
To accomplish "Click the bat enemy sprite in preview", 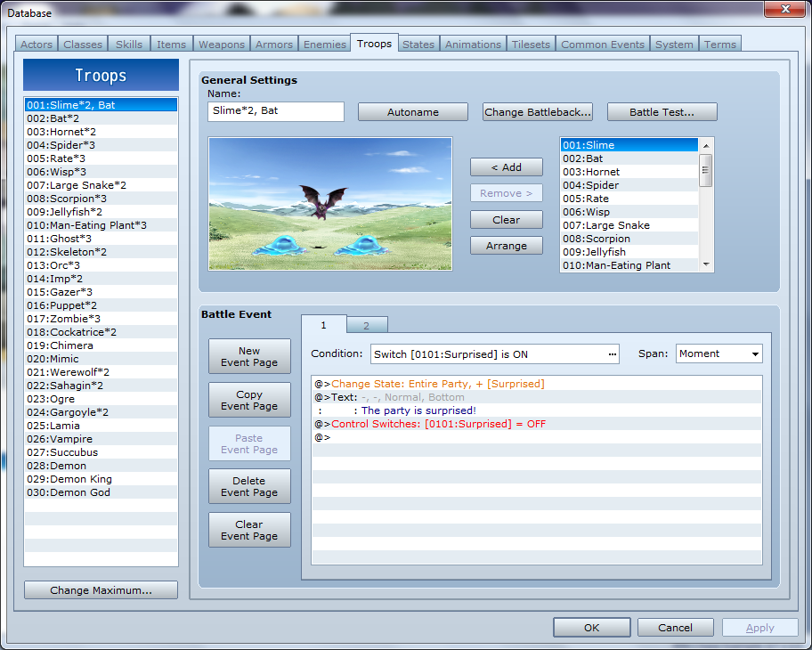I will 322,201.
